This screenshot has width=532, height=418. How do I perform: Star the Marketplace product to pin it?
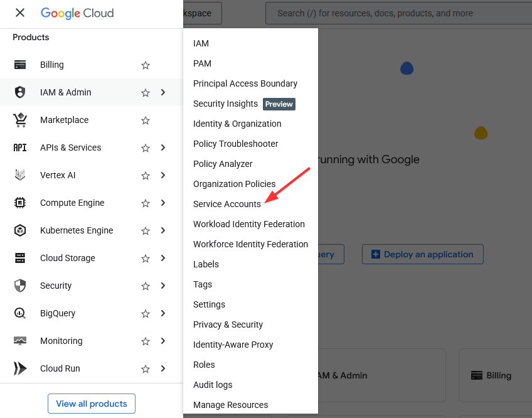[x=146, y=120]
